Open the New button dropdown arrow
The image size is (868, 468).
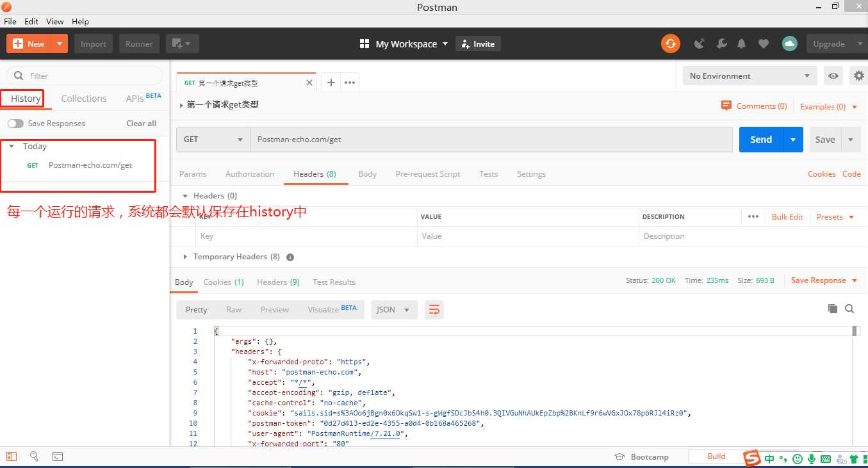point(60,44)
